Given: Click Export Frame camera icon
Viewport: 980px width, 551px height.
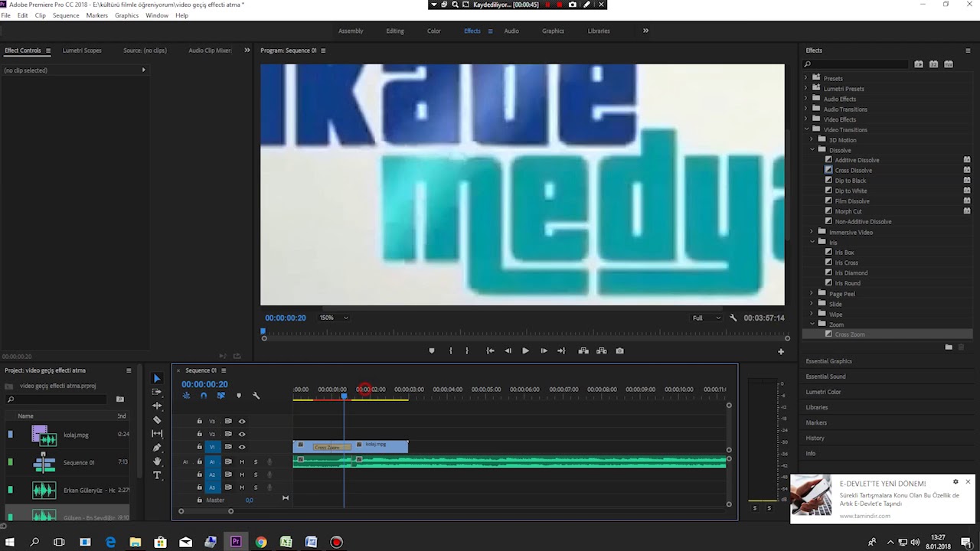Looking at the screenshot, I should 620,350.
